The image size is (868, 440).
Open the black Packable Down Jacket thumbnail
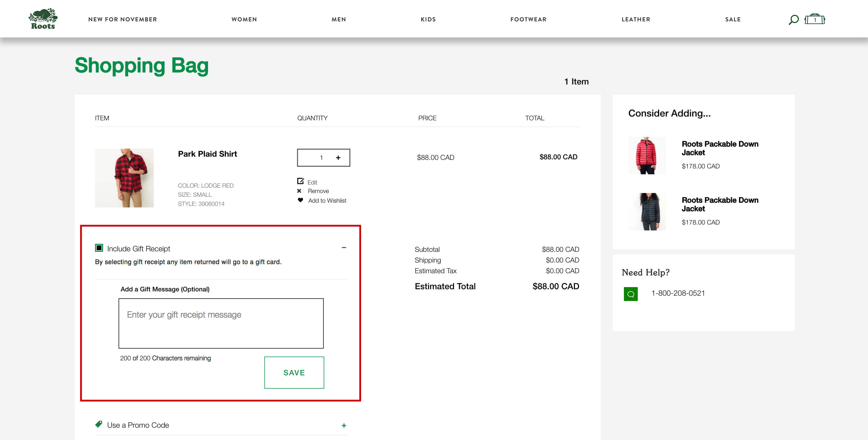(647, 212)
